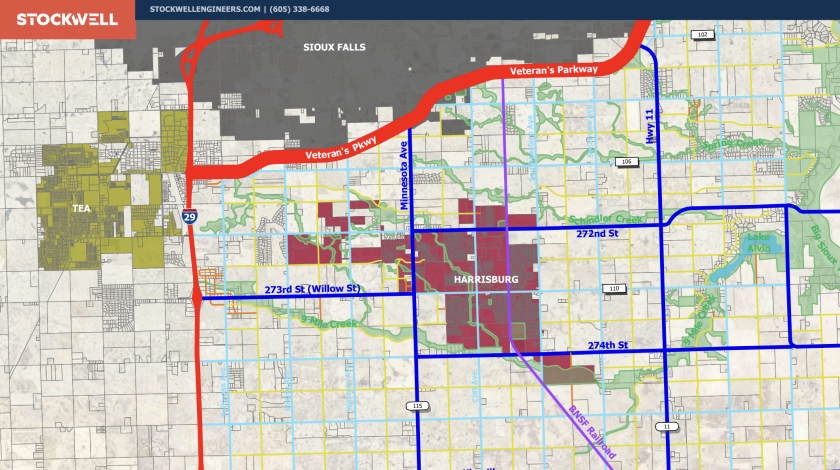The width and height of the screenshot is (840, 470).
Task: Click the Lake Alvin label
Action: click(x=759, y=242)
